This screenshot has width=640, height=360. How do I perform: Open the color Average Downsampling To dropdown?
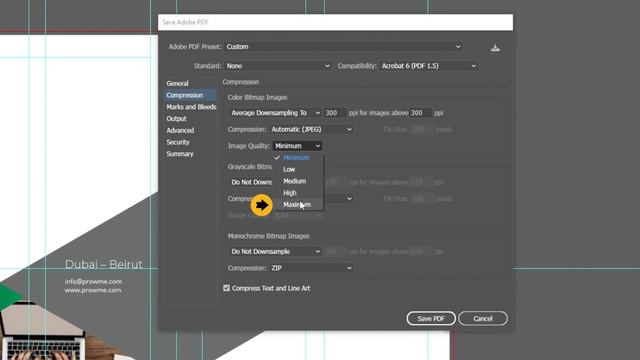tap(276, 113)
